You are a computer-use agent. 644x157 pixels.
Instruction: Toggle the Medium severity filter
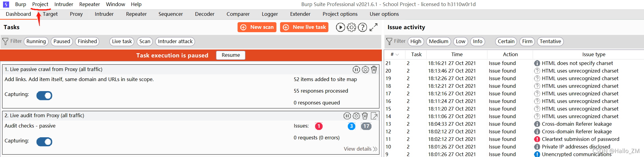pos(439,41)
